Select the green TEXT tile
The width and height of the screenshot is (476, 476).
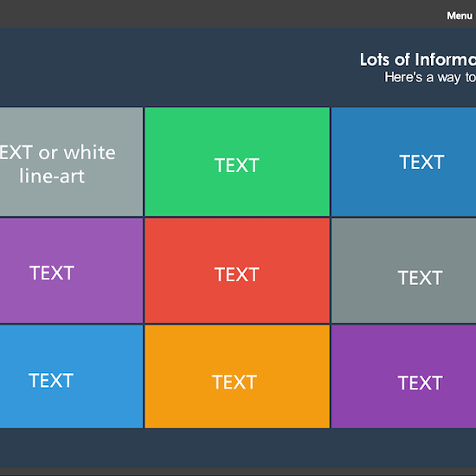237,162
